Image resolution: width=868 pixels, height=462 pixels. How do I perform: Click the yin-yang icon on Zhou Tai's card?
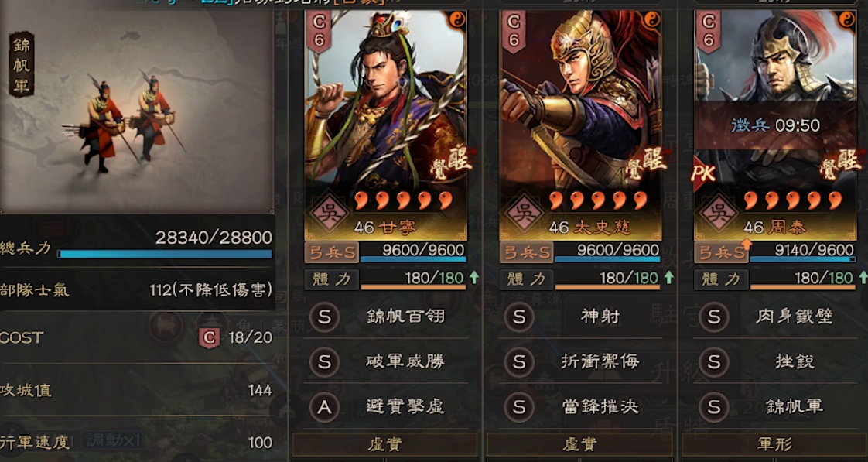pos(846,19)
